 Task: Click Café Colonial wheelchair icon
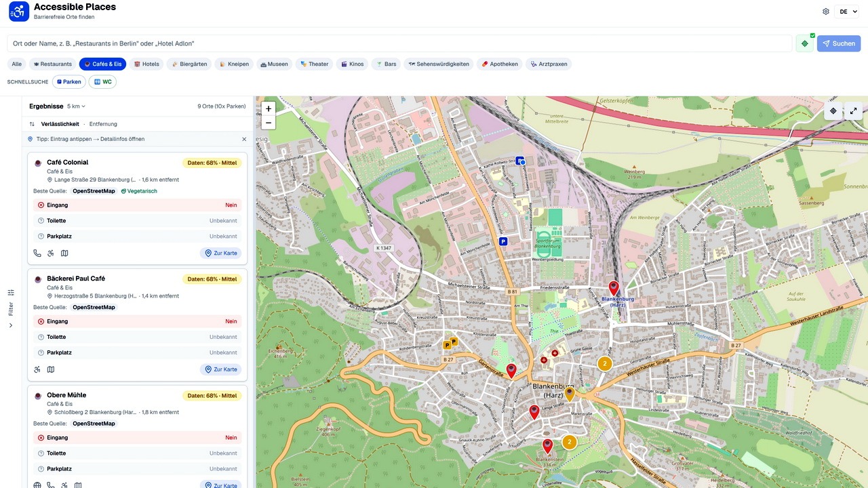[51, 253]
